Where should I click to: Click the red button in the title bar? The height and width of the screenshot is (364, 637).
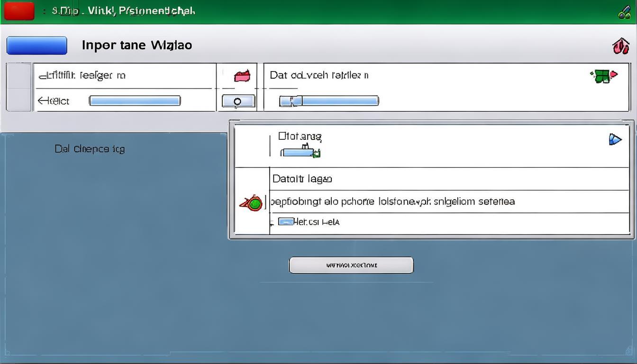pyautogui.click(x=19, y=11)
